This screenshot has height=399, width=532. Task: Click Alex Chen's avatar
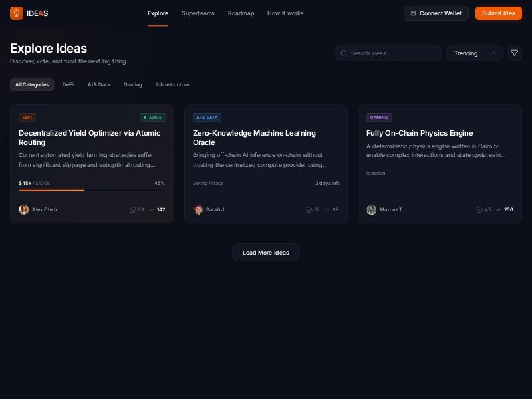click(x=24, y=210)
